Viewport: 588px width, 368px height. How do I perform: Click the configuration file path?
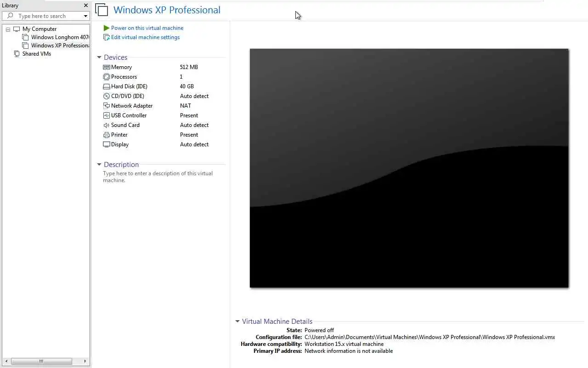430,337
